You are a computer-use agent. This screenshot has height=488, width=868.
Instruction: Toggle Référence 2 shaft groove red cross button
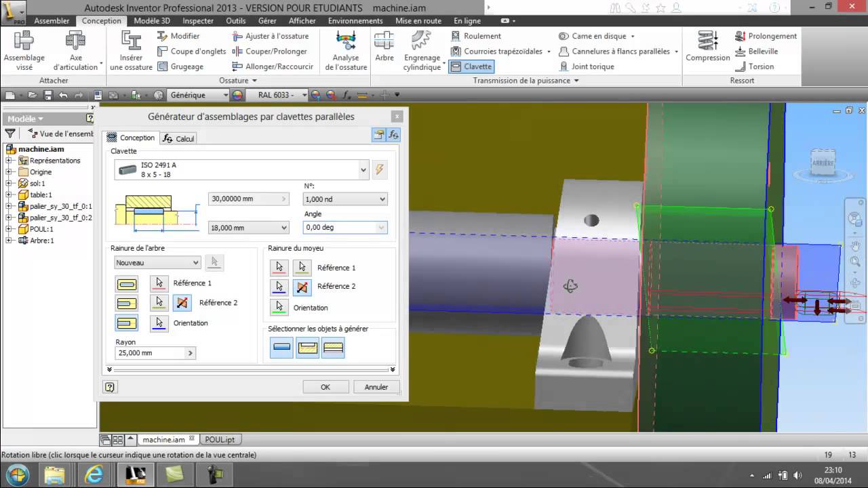(x=181, y=302)
